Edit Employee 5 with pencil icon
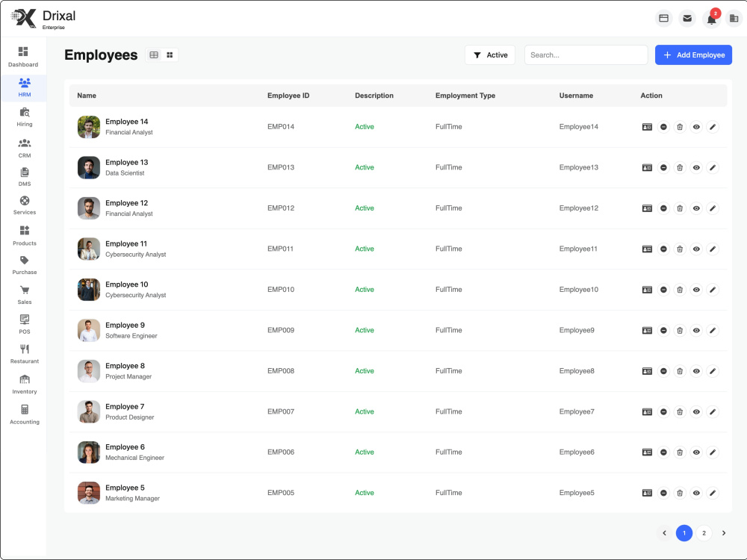The image size is (747, 560). point(713,493)
